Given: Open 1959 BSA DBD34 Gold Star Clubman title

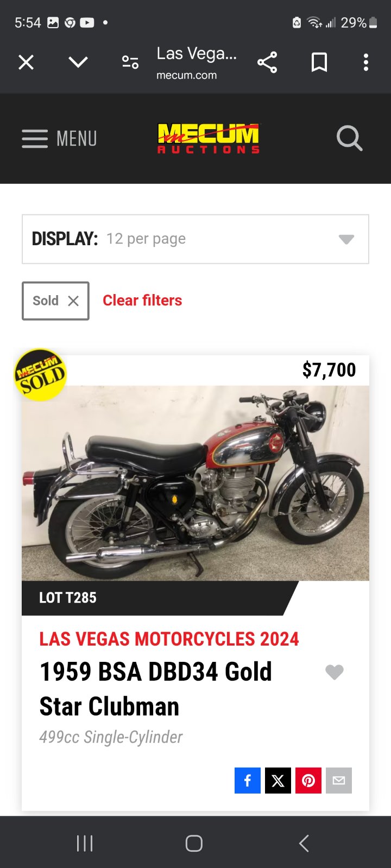Looking at the screenshot, I should click(156, 689).
